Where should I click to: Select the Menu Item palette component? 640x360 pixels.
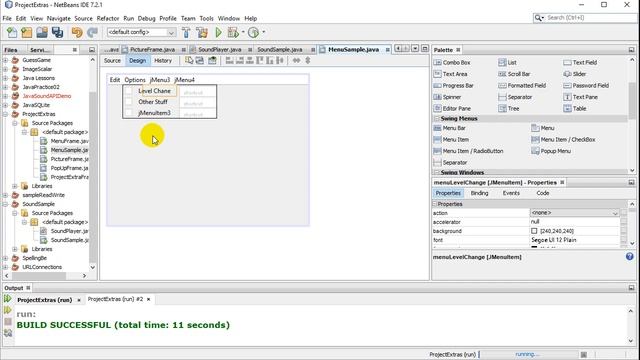pos(451,140)
